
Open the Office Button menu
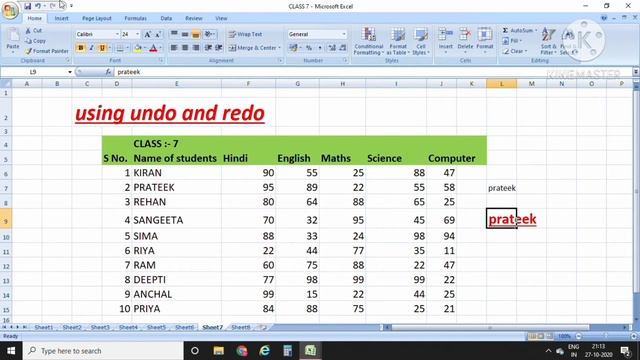tap(10, 9)
